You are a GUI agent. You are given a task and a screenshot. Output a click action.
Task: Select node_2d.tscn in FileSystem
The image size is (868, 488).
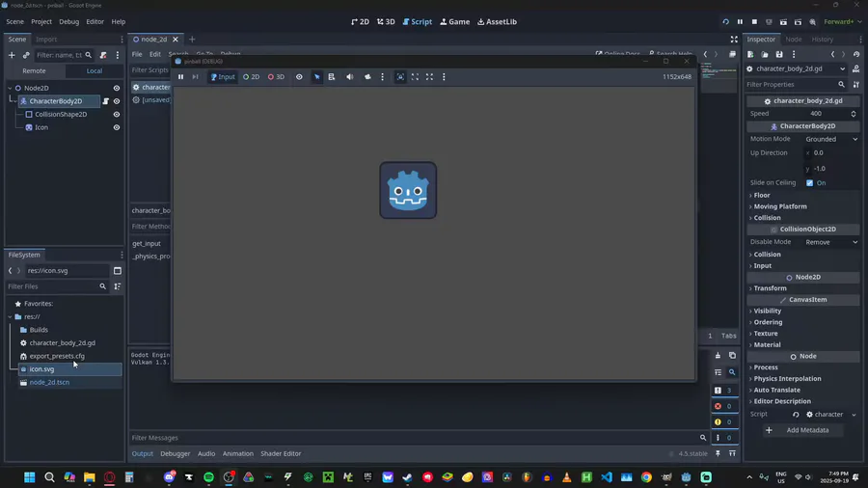coord(49,382)
